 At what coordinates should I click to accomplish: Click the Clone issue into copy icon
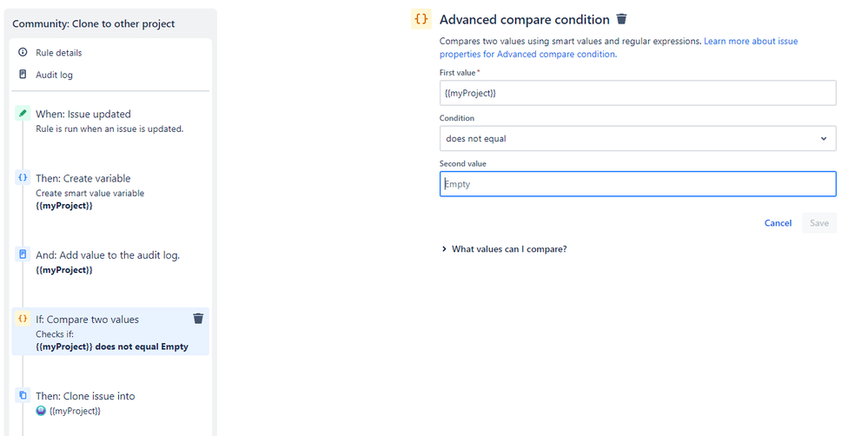[23, 395]
